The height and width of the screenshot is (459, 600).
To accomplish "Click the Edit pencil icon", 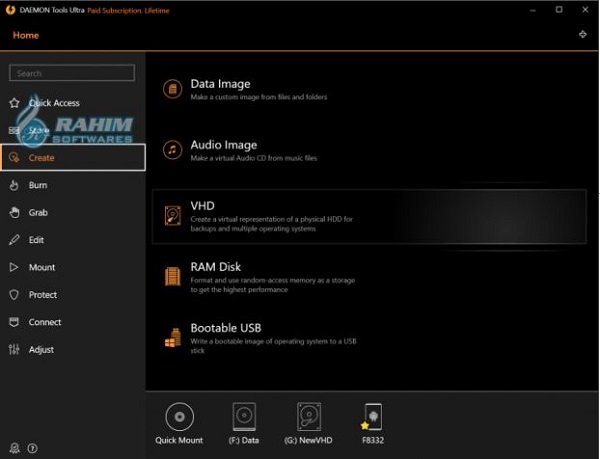I will point(14,240).
